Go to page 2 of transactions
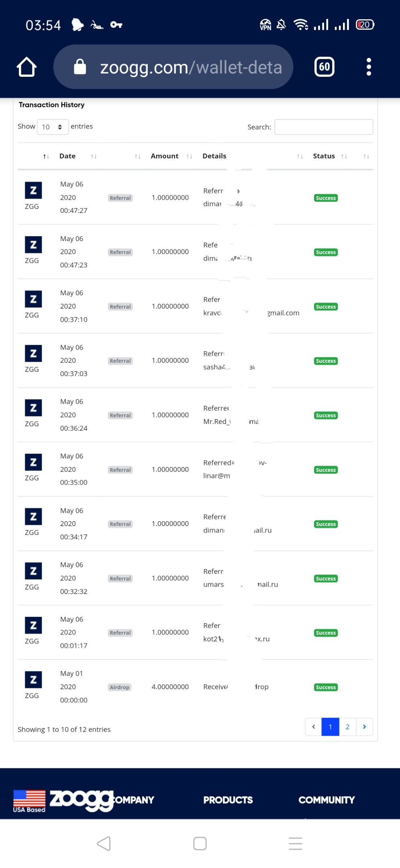This screenshot has width=400, height=868. [x=347, y=727]
